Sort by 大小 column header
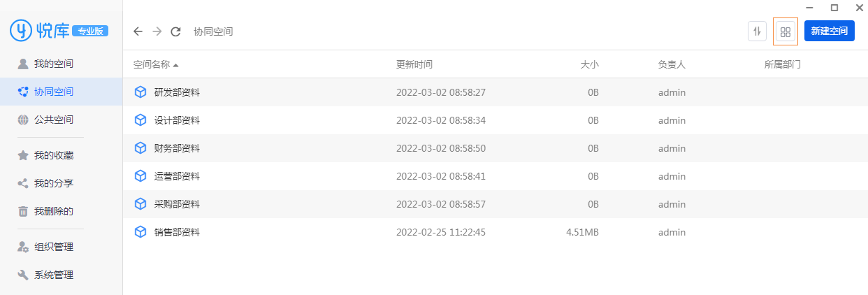Image resolution: width=868 pixels, height=295 pixels. [590, 64]
